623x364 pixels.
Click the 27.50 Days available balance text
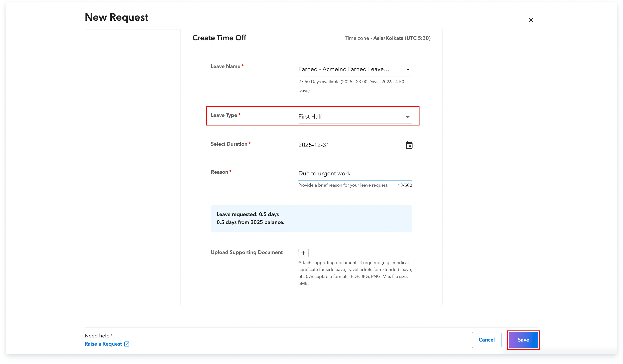351,82
